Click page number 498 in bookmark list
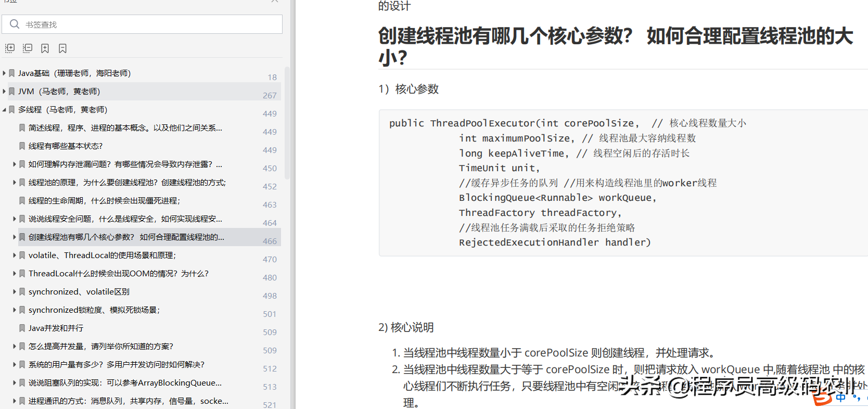 click(270, 296)
